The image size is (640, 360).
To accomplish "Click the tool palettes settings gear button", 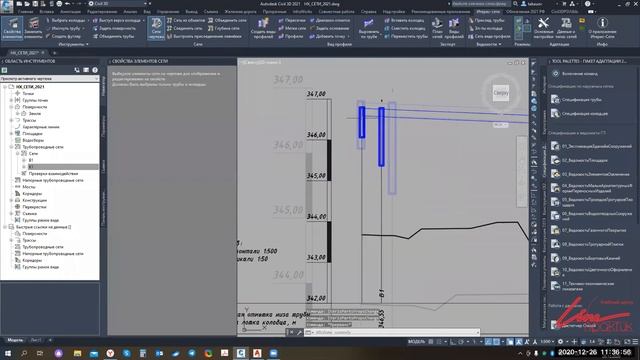I will [x=555, y=73].
